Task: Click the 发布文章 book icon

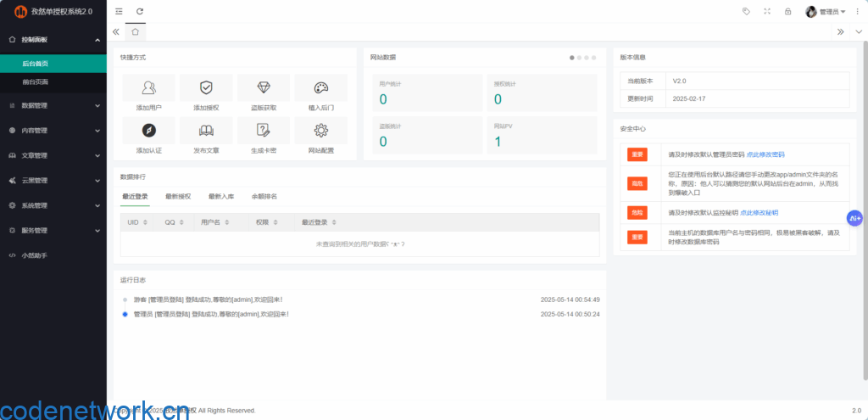Action: (x=206, y=131)
